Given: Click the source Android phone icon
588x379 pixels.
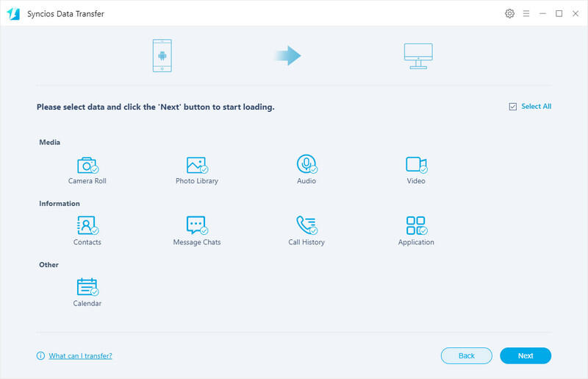Looking at the screenshot, I should pos(162,56).
